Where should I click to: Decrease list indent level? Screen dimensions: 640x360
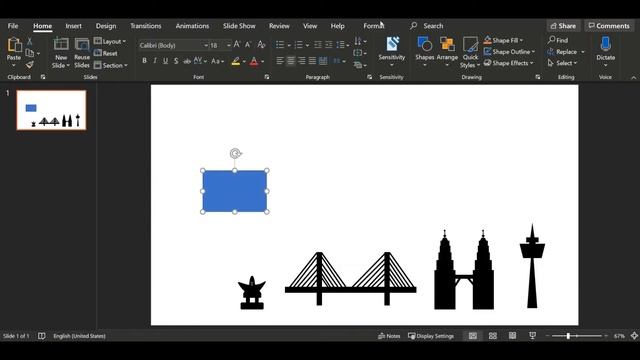point(318,44)
